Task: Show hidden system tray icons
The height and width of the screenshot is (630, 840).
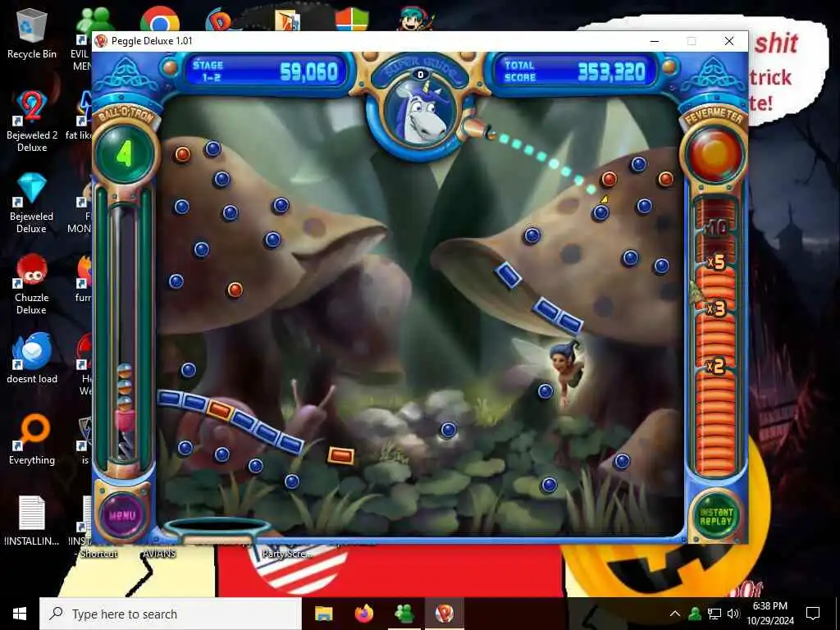Action: pos(675,614)
